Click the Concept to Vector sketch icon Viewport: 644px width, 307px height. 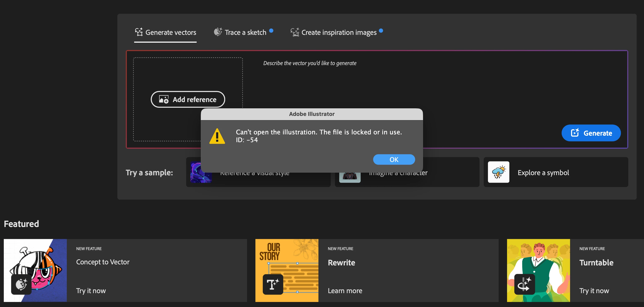pos(21,284)
